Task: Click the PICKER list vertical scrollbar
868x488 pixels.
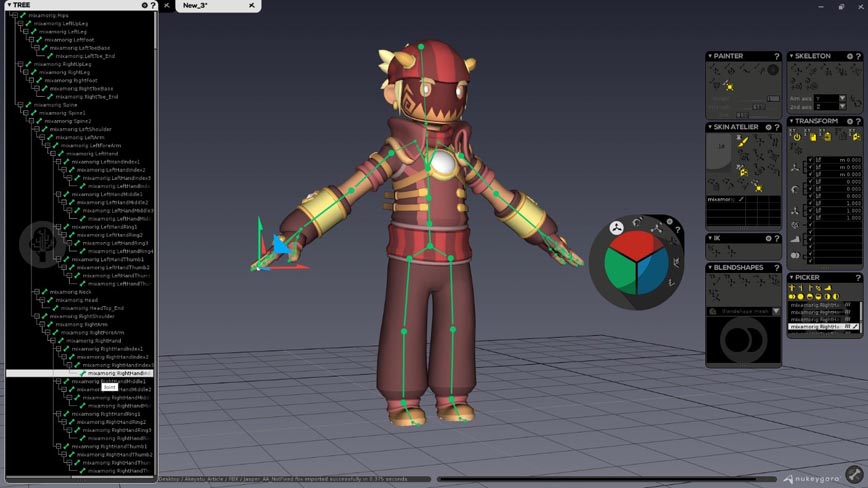Action: (x=861, y=316)
